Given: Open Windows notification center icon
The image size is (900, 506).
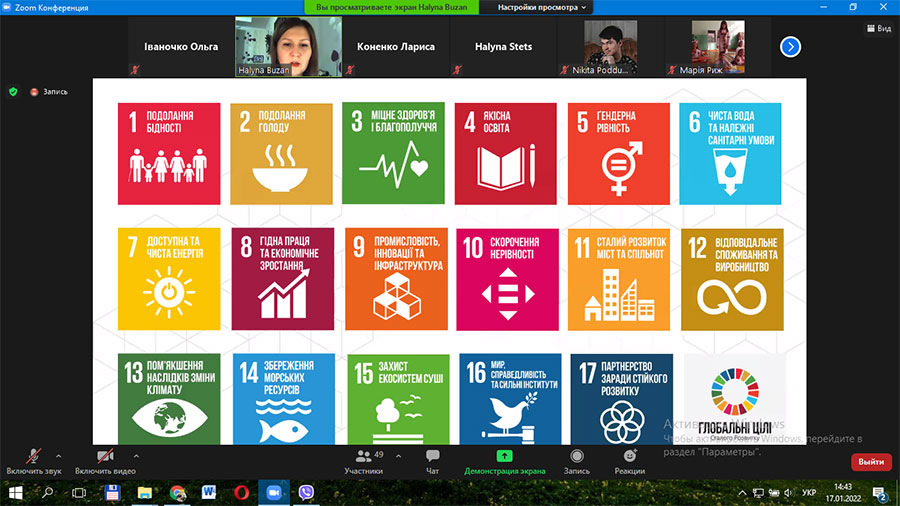Looking at the screenshot, I should pyautogui.click(x=879, y=493).
